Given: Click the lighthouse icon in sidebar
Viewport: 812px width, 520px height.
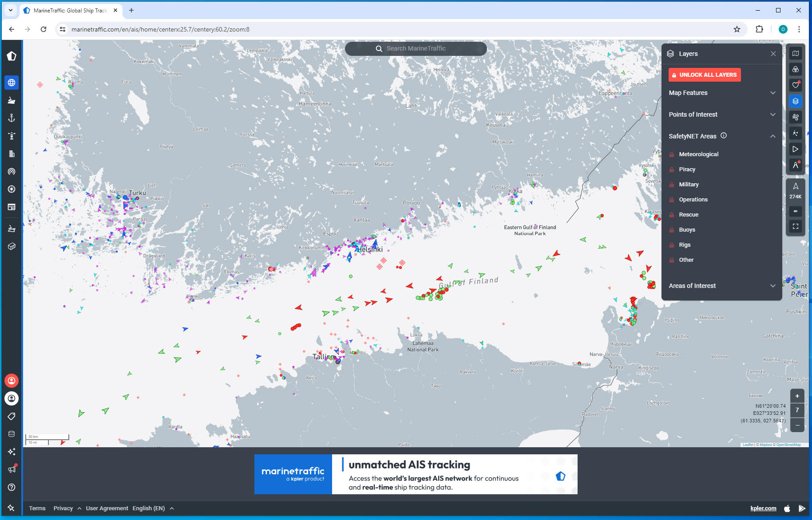Looking at the screenshot, I should tap(12, 136).
